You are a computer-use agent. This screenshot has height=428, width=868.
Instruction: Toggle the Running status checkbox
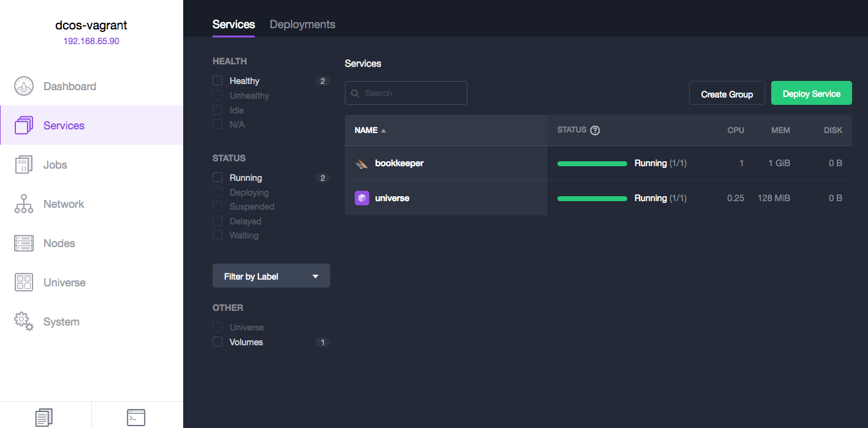[x=217, y=178]
